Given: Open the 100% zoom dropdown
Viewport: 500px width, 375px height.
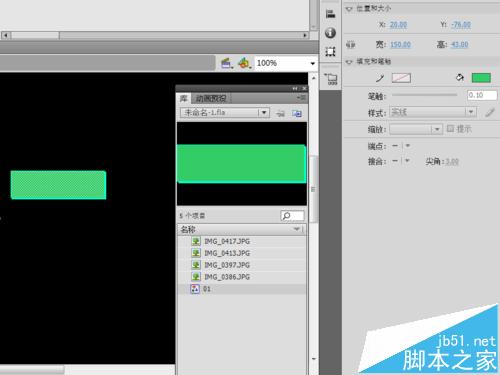Looking at the screenshot, I should [313, 63].
